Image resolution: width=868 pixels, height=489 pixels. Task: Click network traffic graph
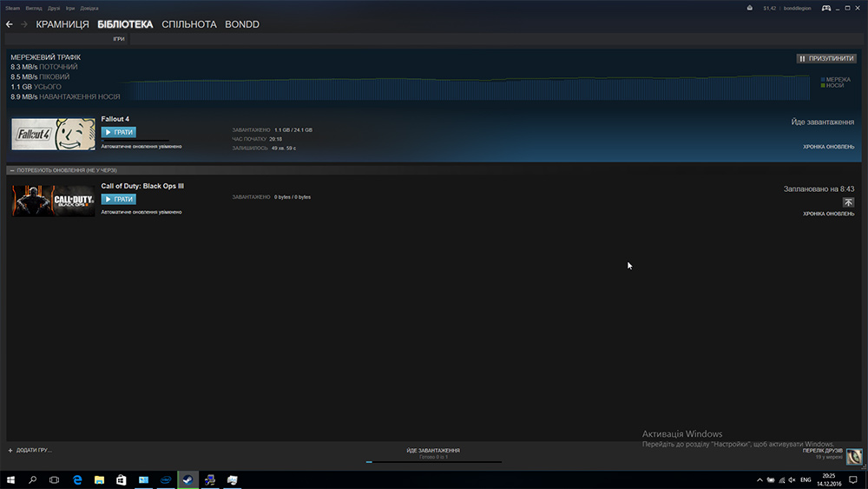pyautogui.click(x=465, y=88)
